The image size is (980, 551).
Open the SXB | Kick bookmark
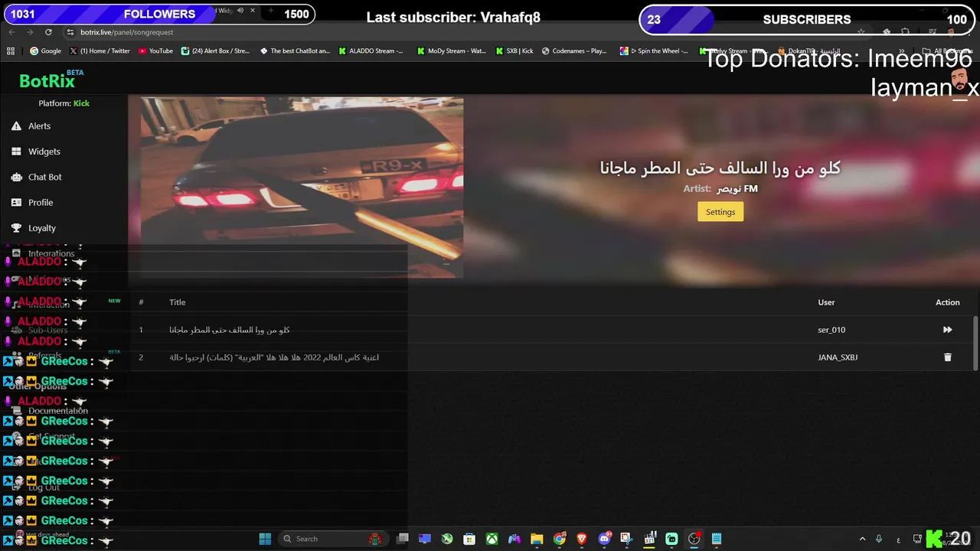514,51
